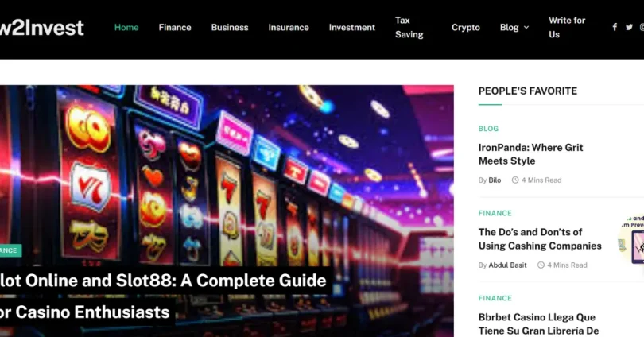Open the Twitter social icon
This screenshot has width=644, height=337.
coord(629,27)
